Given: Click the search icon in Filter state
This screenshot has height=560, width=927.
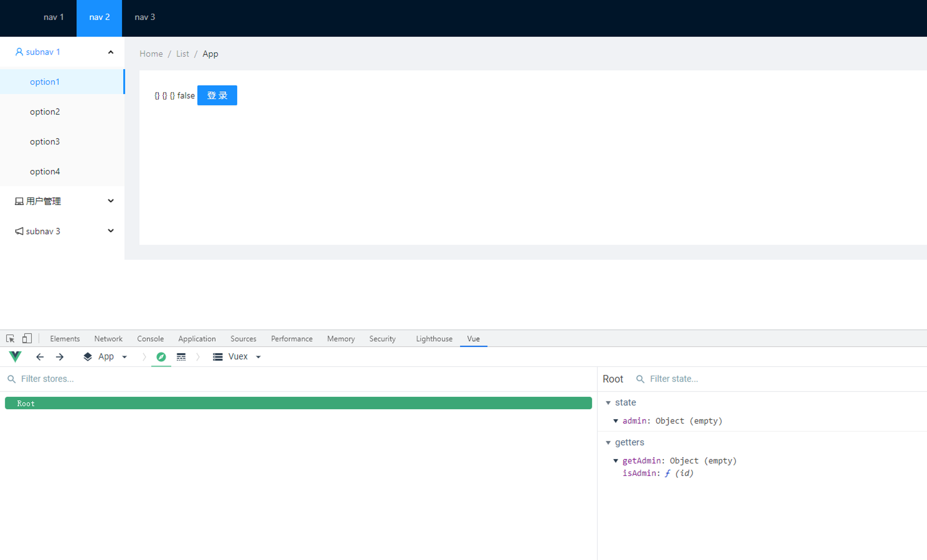Looking at the screenshot, I should [x=640, y=379].
